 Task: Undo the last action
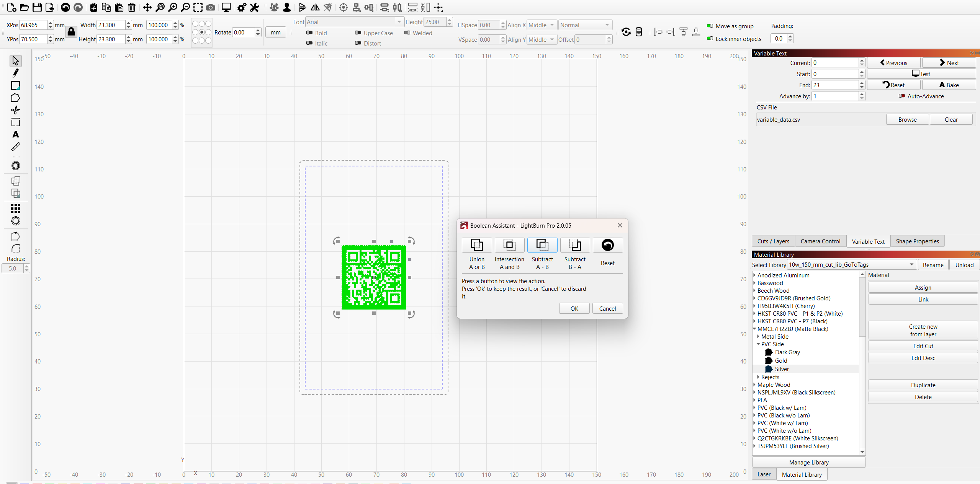(x=65, y=7)
